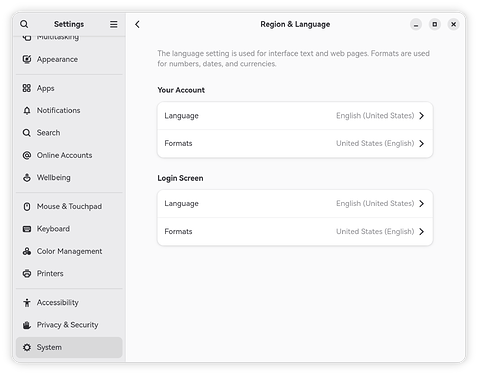Click the Privacy & Security hand icon
This screenshot has width=477, height=375.
tap(27, 325)
